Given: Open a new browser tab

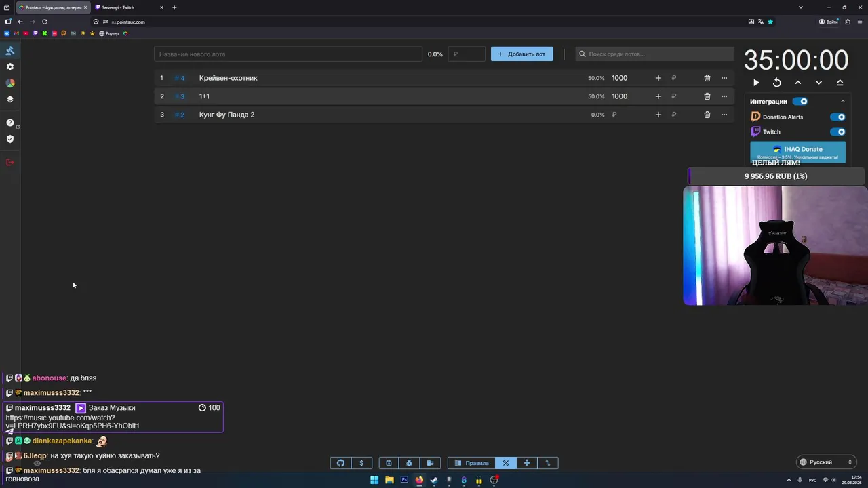Looking at the screenshot, I should tap(174, 7).
